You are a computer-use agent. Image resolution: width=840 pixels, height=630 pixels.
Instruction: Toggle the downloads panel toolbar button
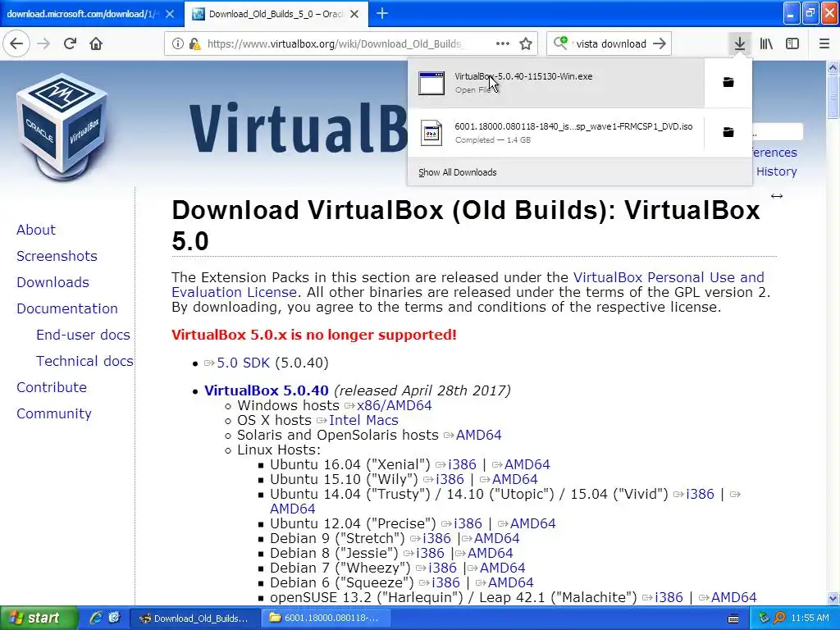(x=740, y=43)
